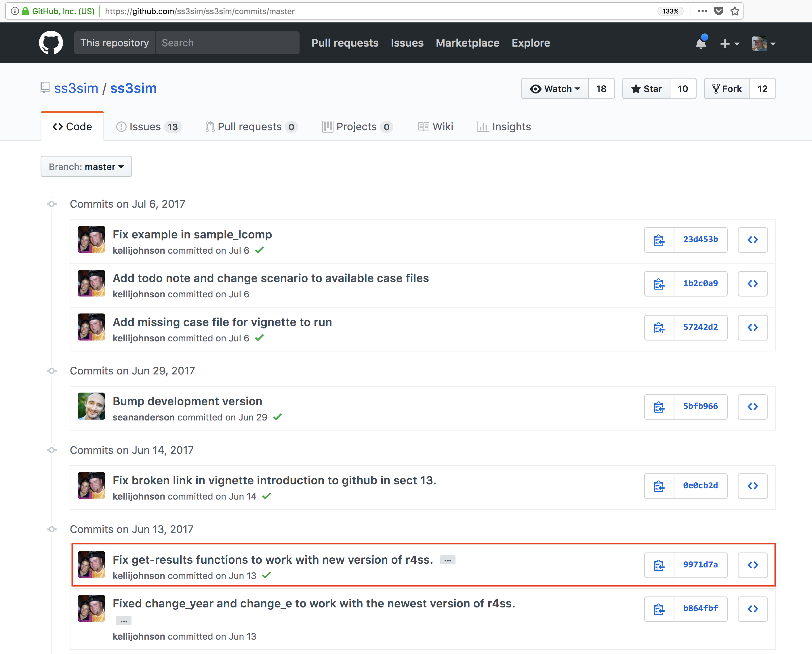Image resolution: width=812 pixels, height=654 pixels.
Task: Open the Branch: master dropdown
Action: click(86, 167)
